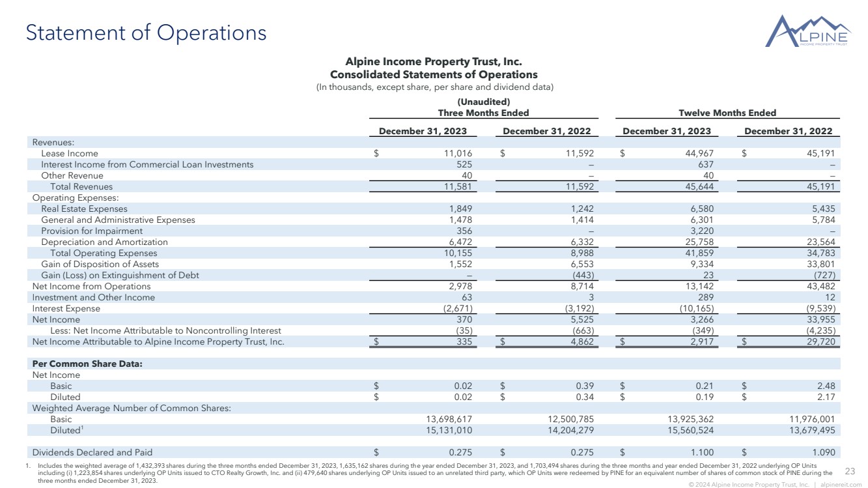Screen dimensions: 868x488
Task: Click the 'Other Revenue' row label
Action: pyautogui.click(x=72, y=175)
